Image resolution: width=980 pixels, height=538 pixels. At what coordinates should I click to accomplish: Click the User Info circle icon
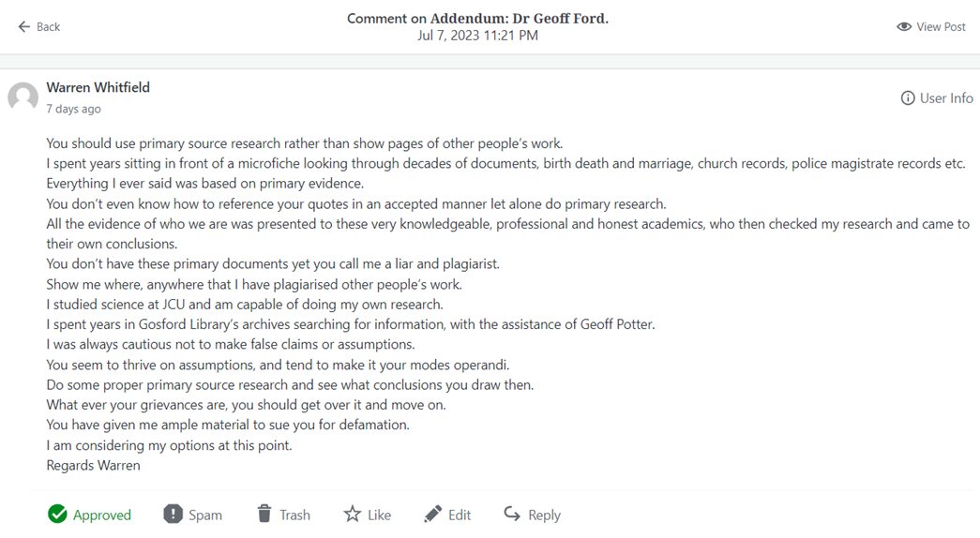point(908,98)
